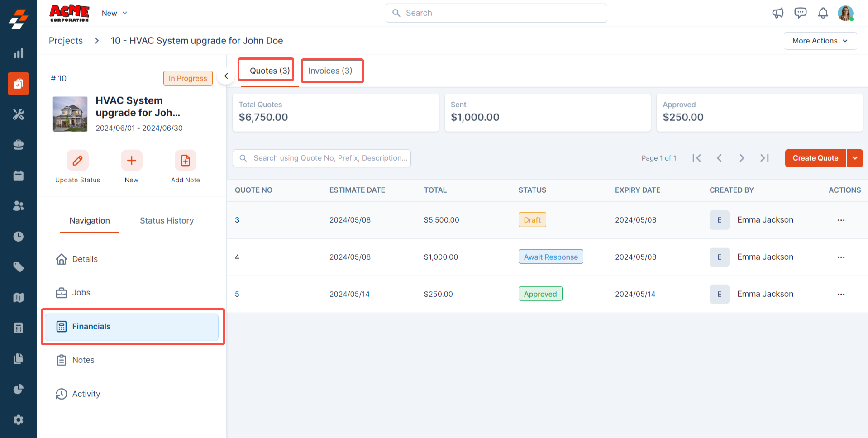868x438 pixels.
Task: Switch to the Invoices (3) tab
Action: click(x=330, y=71)
